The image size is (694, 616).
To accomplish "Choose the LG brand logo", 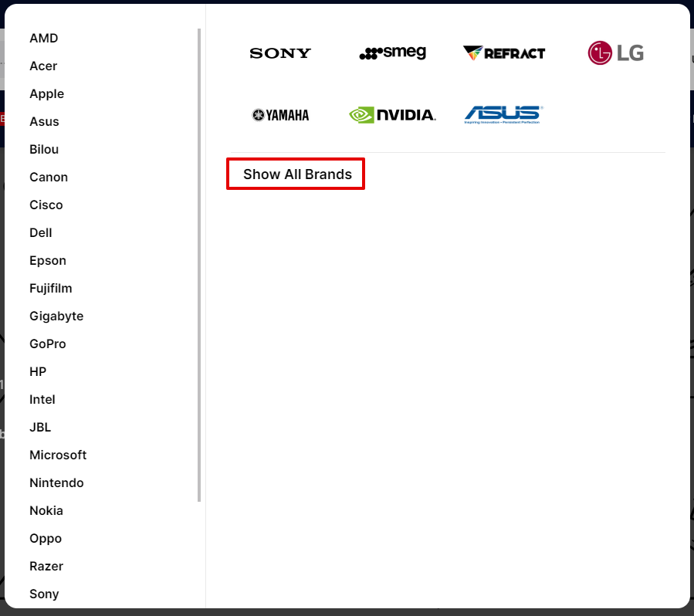I will (616, 53).
